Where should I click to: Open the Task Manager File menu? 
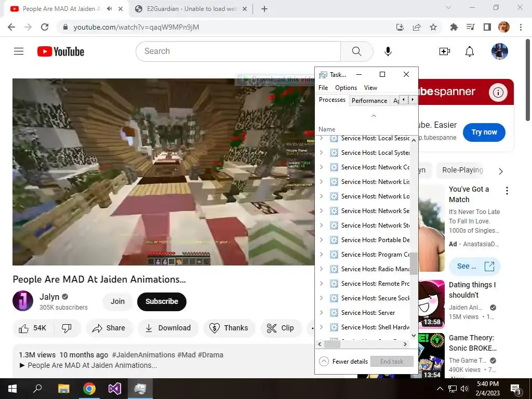tap(323, 87)
